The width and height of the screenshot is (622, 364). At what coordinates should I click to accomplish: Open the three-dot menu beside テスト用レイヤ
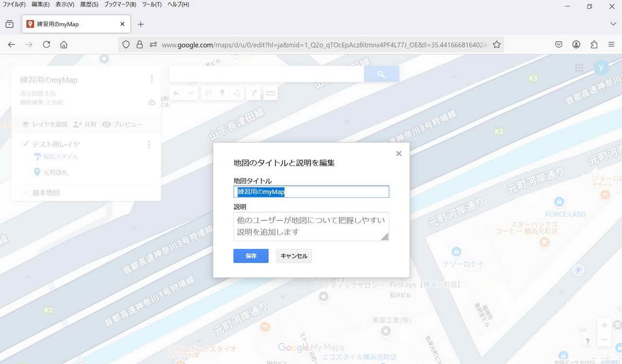(x=149, y=144)
